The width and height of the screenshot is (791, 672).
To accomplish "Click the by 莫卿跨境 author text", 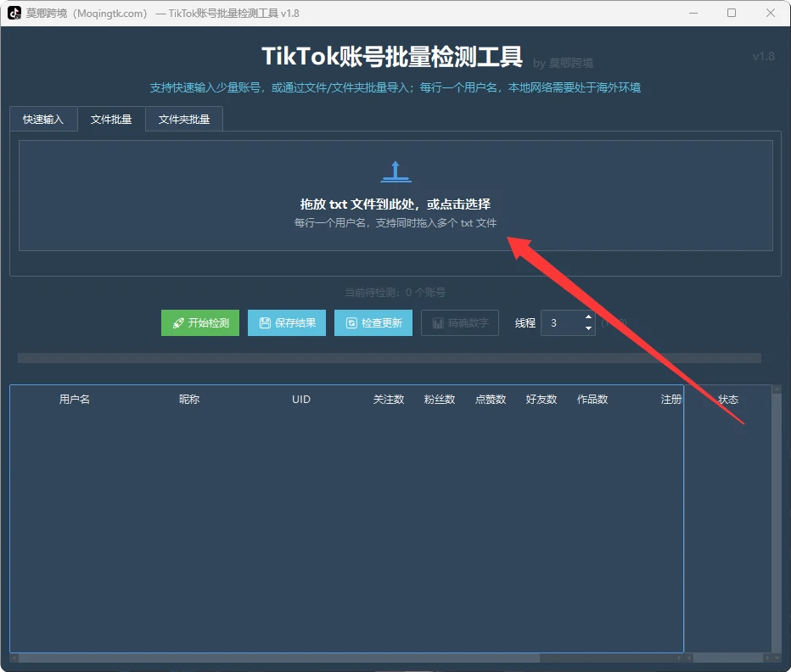I will (563, 63).
